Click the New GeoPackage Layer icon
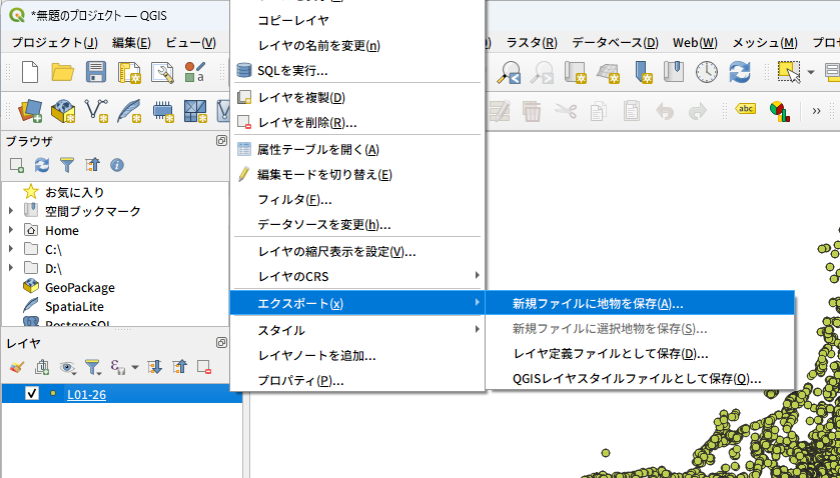 63,109
